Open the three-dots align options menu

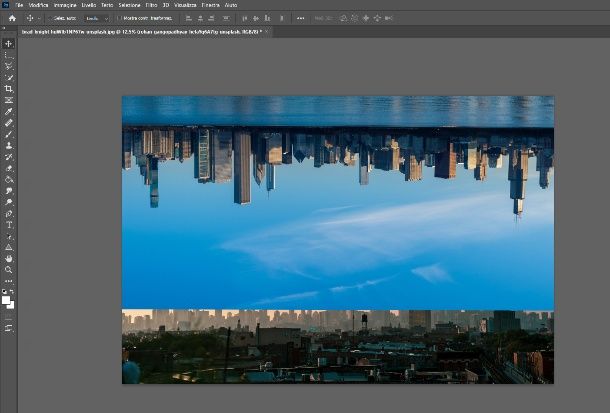coord(300,18)
